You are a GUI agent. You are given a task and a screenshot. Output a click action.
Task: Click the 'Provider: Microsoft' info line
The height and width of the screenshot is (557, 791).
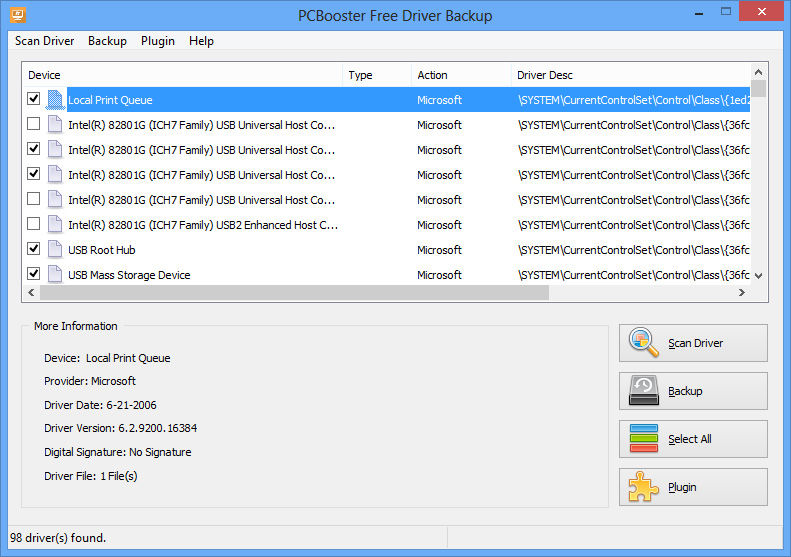tap(90, 381)
